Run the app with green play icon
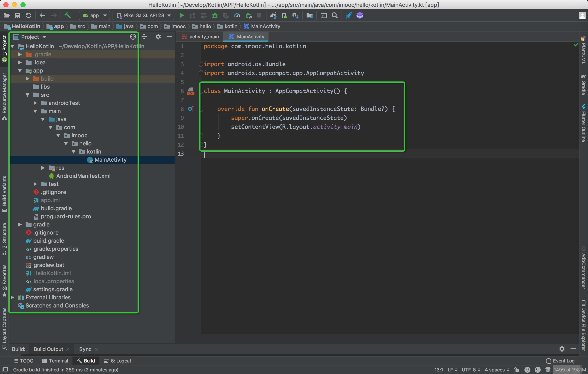Screen dimensions: 588x374 pyautogui.click(x=182, y=16)
